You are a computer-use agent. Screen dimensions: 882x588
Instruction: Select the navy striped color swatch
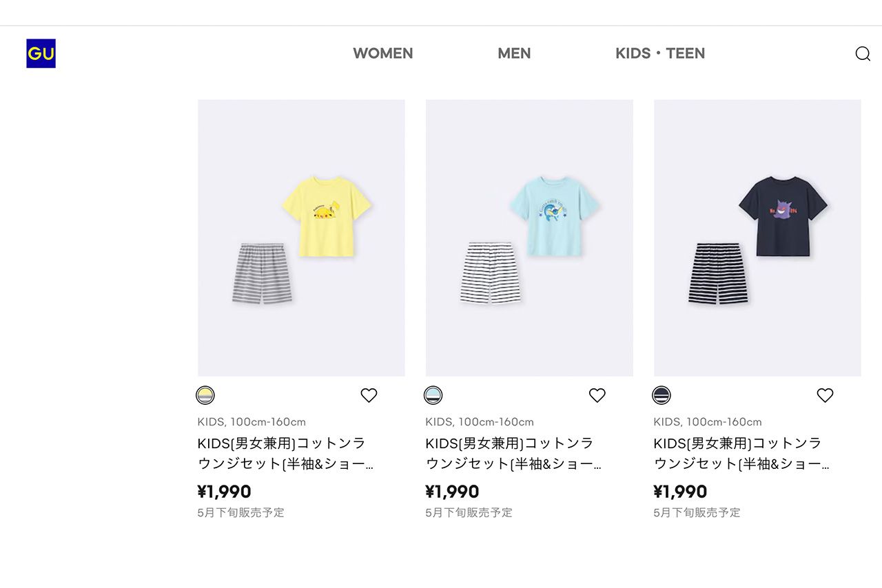[x=661, y=395]
